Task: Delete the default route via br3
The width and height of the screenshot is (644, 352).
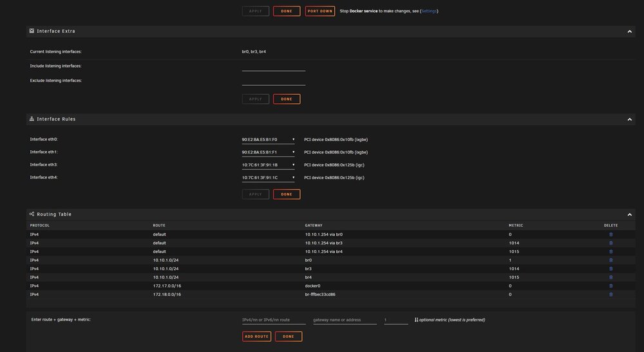Action: [611, 243]
